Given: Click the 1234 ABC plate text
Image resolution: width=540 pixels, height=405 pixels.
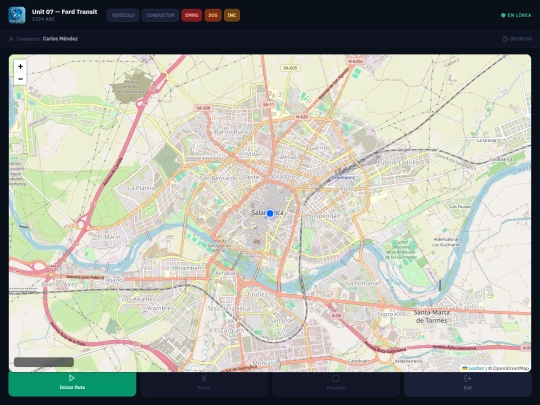Looking at the screenshot, I should 43,19.
